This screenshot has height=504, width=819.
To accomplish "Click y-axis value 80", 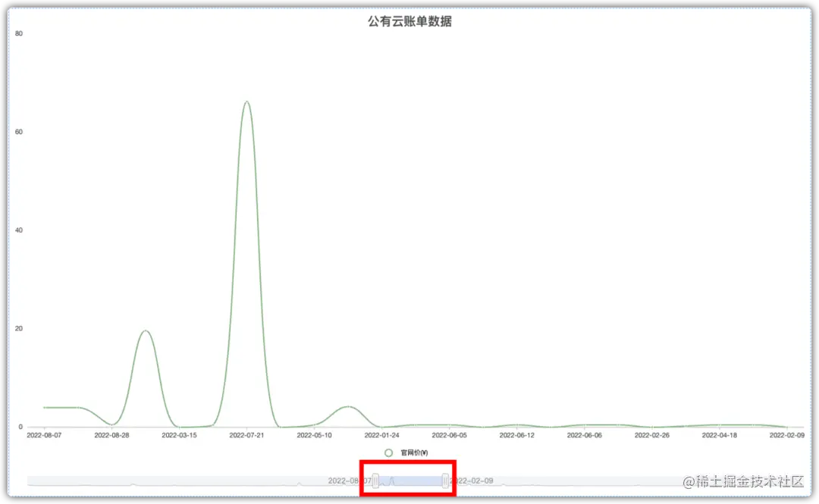I will coord(19,33).
